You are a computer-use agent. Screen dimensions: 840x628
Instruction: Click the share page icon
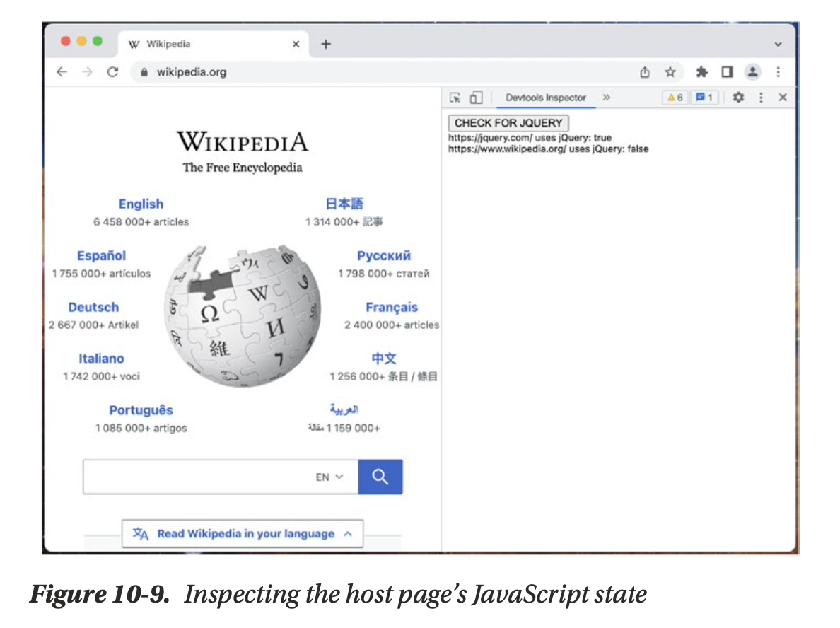pyautogui.click(x=645, y=72)
